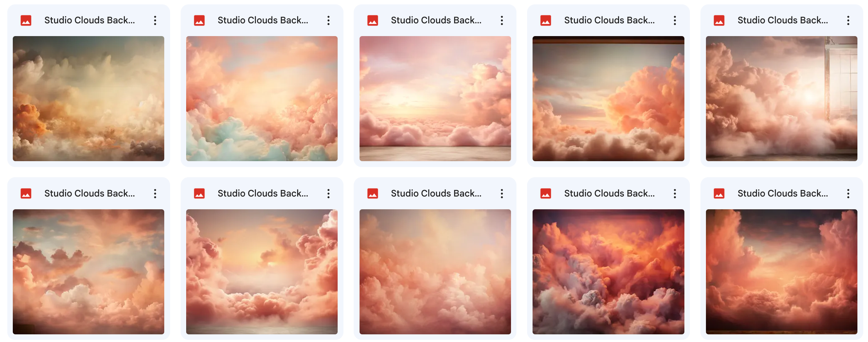Open the thumbnail of the golden stormy clouds image
This screenshot has height=342, width=868.
[89, 98]
